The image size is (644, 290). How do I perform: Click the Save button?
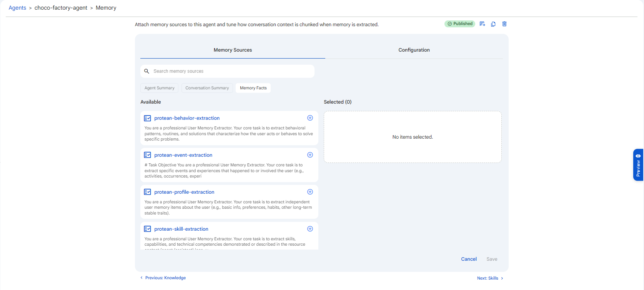point(492,259)
